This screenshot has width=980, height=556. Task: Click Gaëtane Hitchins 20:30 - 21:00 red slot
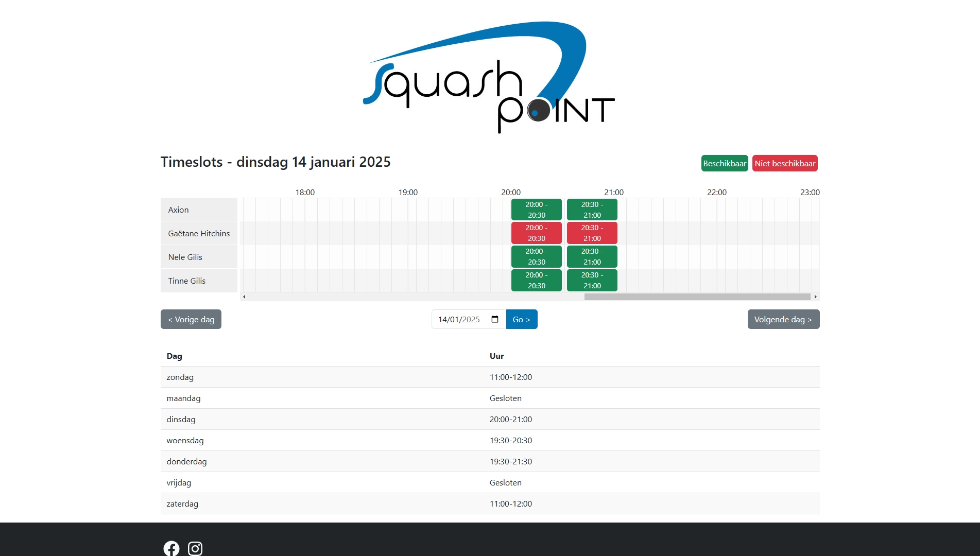click(592, 233)
